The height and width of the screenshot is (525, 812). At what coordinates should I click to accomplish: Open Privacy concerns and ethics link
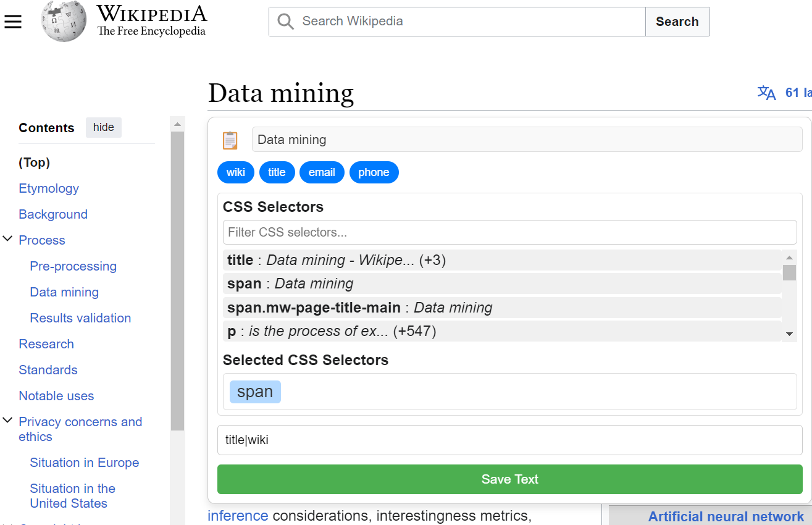[x=80, y=429]
